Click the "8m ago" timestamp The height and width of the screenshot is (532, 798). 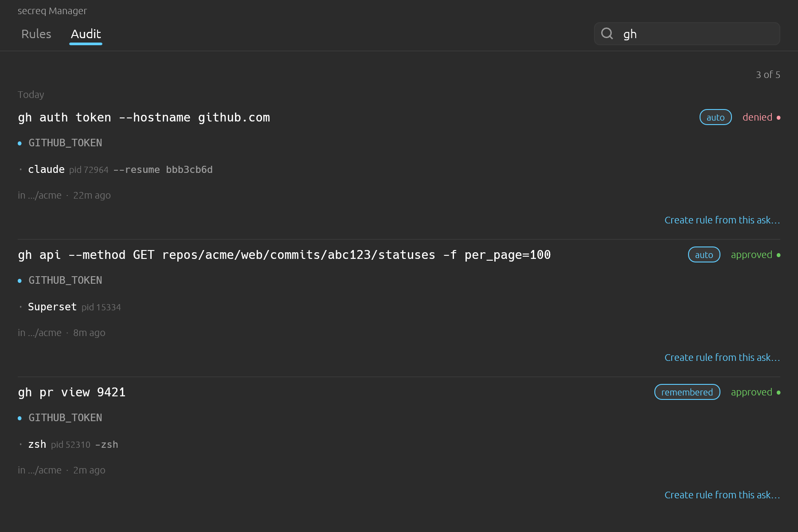(89, 333)
